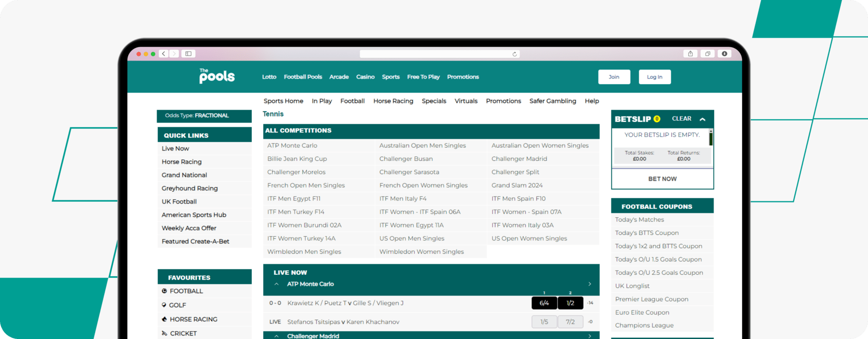
Task: Click The Pools logo
Action: pyautogui.click(x=217, y=76)
